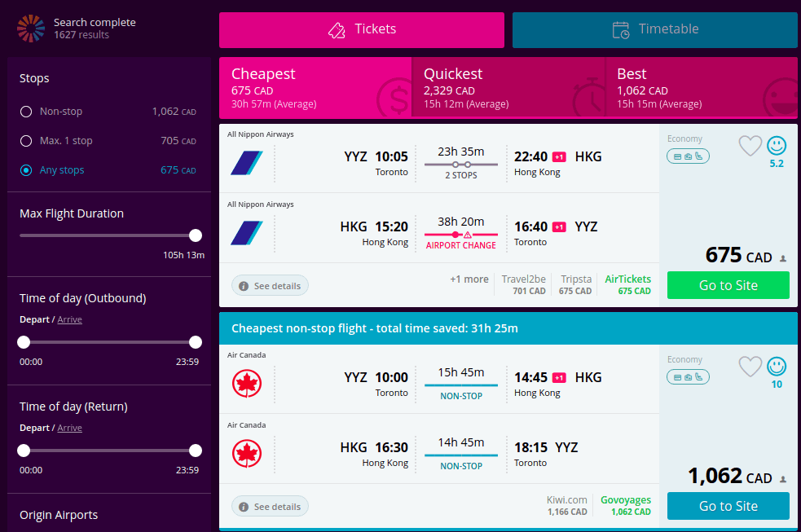Viewport: 801px width, 532px height.
Task: Click amenities icons on All Nippon flight
Action: 688,156
